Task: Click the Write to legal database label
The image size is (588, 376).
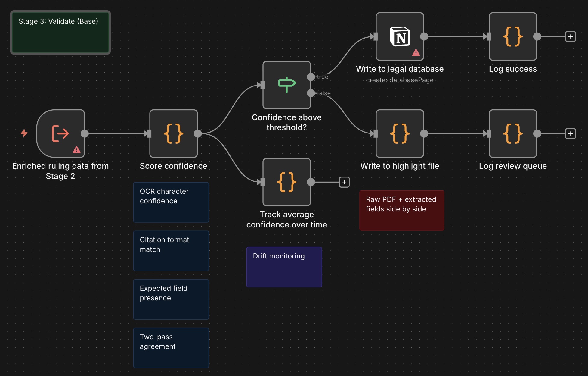Action: 400,69
